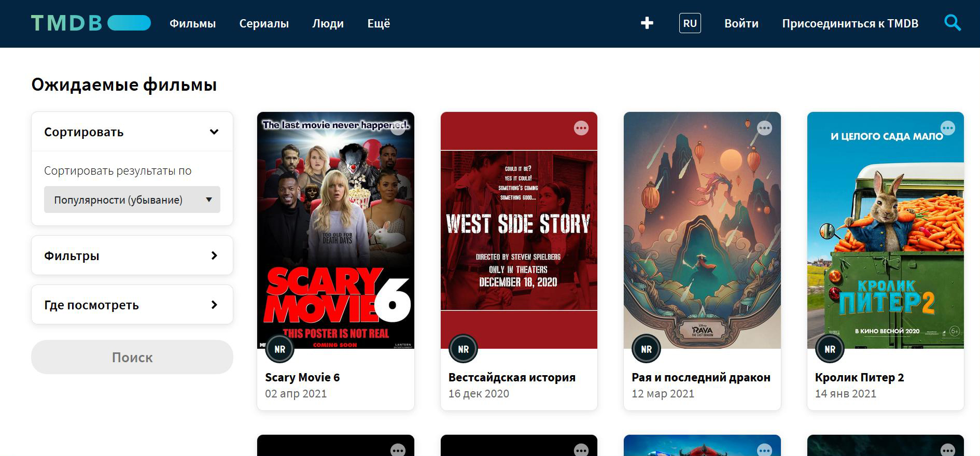Open options menu on Raya poster
The width and height of the screenshot is (980, 456).
(x=764, y=128)
